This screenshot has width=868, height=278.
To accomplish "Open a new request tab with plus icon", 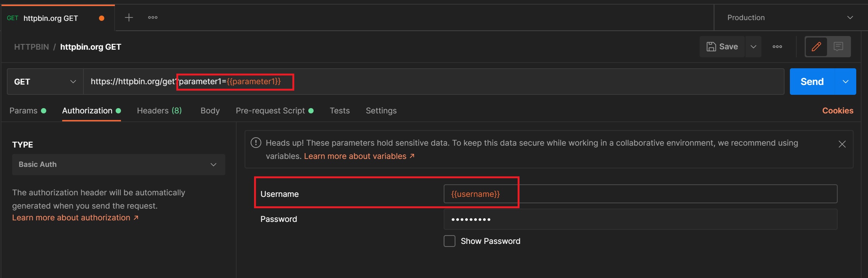I will click(129, 17).
